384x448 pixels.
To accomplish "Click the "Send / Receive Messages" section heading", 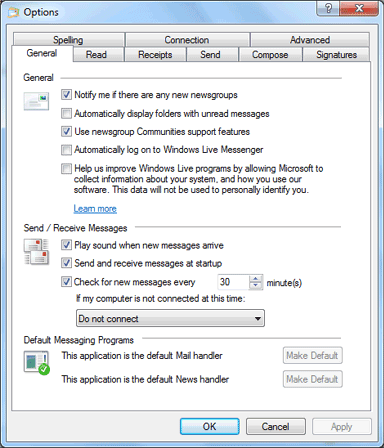I will pos(75,228).
